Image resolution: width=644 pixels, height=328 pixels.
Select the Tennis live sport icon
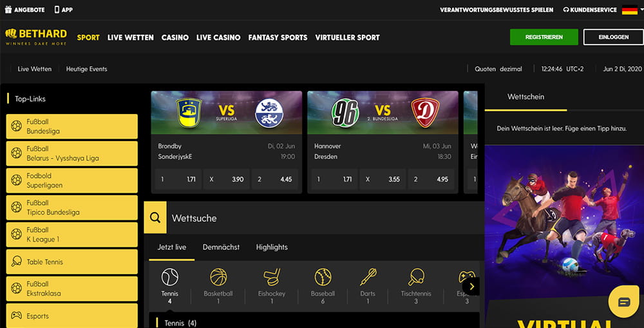[x=169, y=277]
